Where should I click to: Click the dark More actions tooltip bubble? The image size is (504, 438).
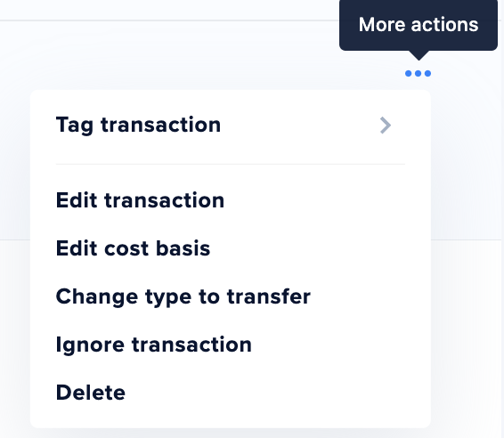pos(419,25)
